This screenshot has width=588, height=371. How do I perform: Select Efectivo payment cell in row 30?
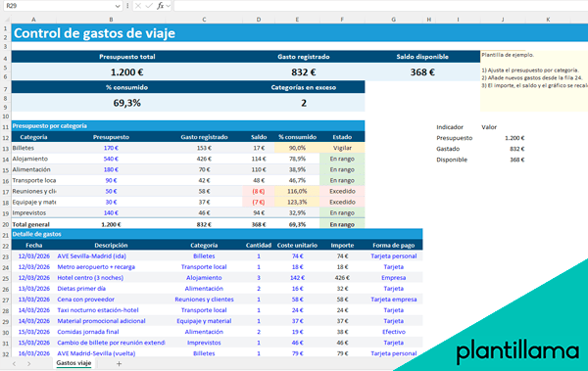click(393, 332)
